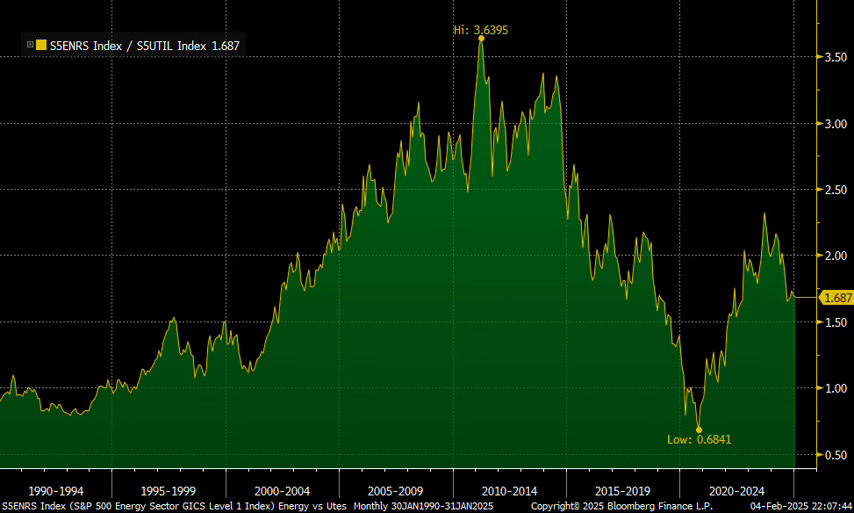The image size is (854, 513).
Task: Click the 1.50 y-axis label
Action: coord(836,322)
